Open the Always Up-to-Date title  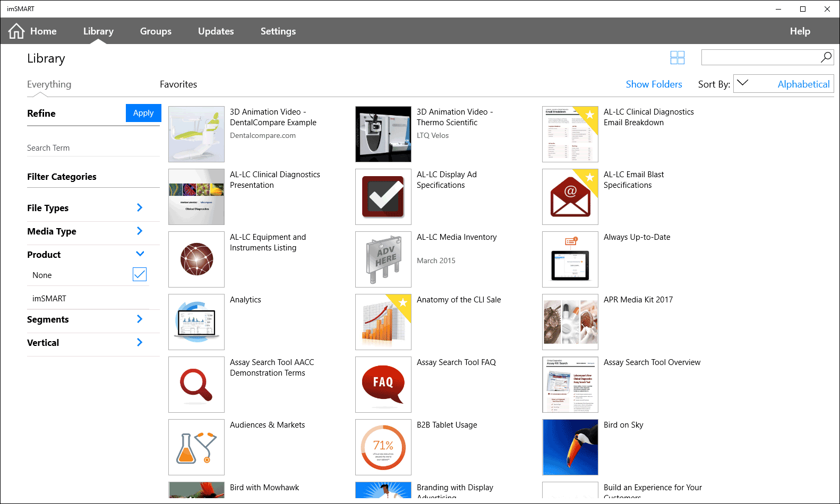[637, 237]
